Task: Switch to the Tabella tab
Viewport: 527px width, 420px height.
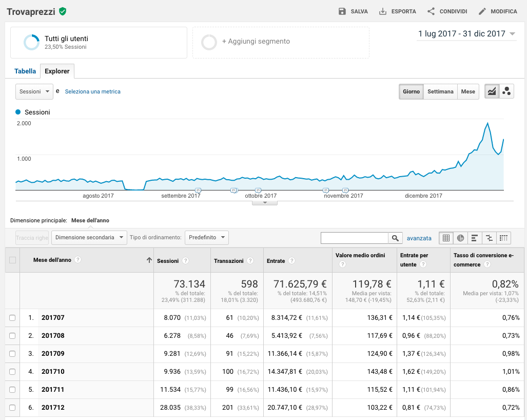Action: click(x=25, y=71)
